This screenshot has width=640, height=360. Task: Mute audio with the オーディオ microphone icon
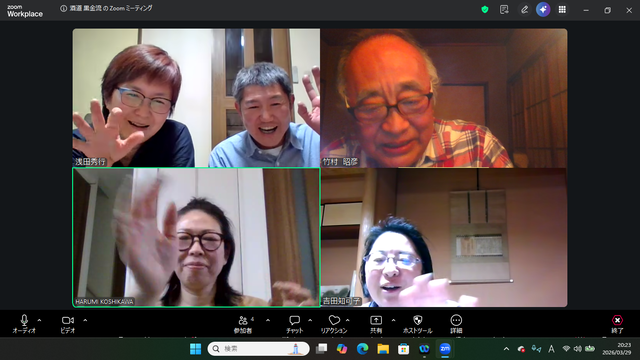click(24, 320)
